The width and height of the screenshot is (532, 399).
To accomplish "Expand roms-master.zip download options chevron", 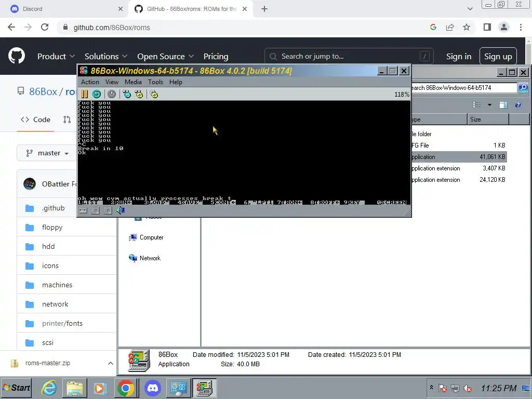I will 111,363.
